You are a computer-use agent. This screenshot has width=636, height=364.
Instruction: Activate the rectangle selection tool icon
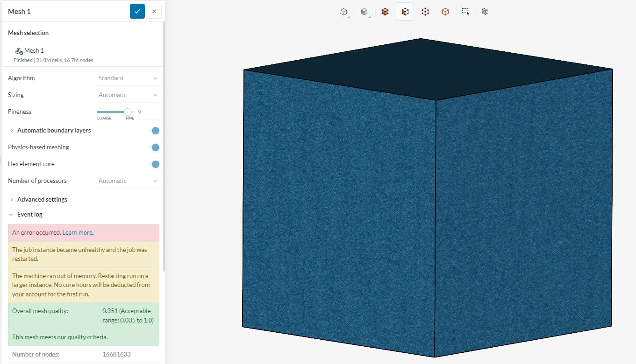tap(465, 11)
